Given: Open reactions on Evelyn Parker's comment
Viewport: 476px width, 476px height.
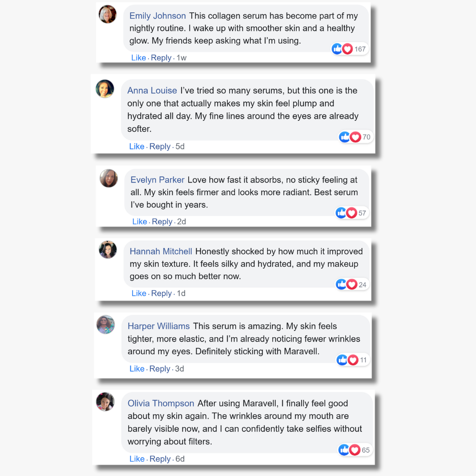Looking at the screenshot, I should pyautogui.click(x=346, y=213).
